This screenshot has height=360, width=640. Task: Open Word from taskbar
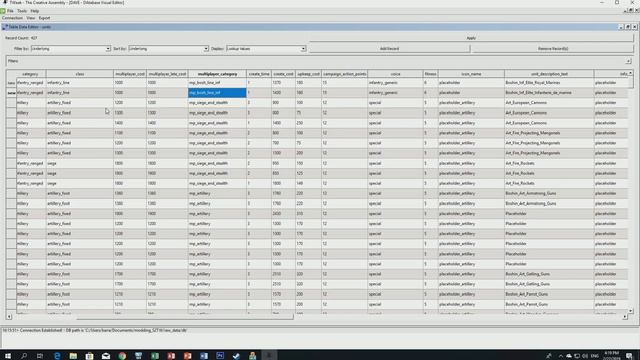[204, 356]
